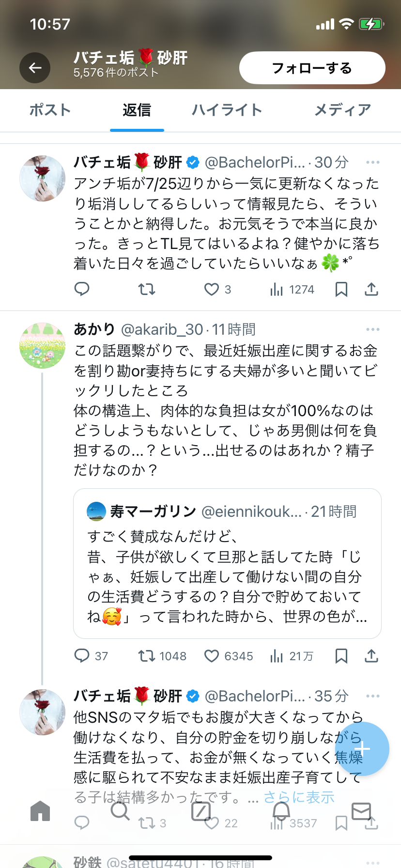
Task: Like the あかり post with 6345 likes
Action: point(212,656)
